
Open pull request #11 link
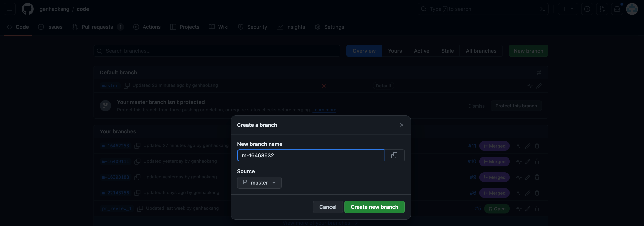(472, 146)
